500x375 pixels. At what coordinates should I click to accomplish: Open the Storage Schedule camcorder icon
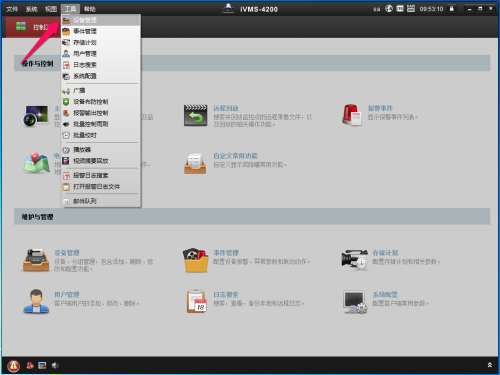(354, 260)
